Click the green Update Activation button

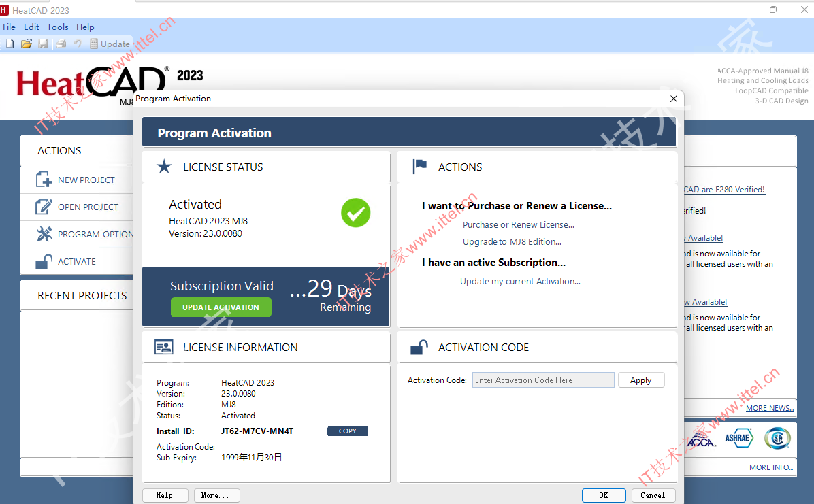pos(221,307)
